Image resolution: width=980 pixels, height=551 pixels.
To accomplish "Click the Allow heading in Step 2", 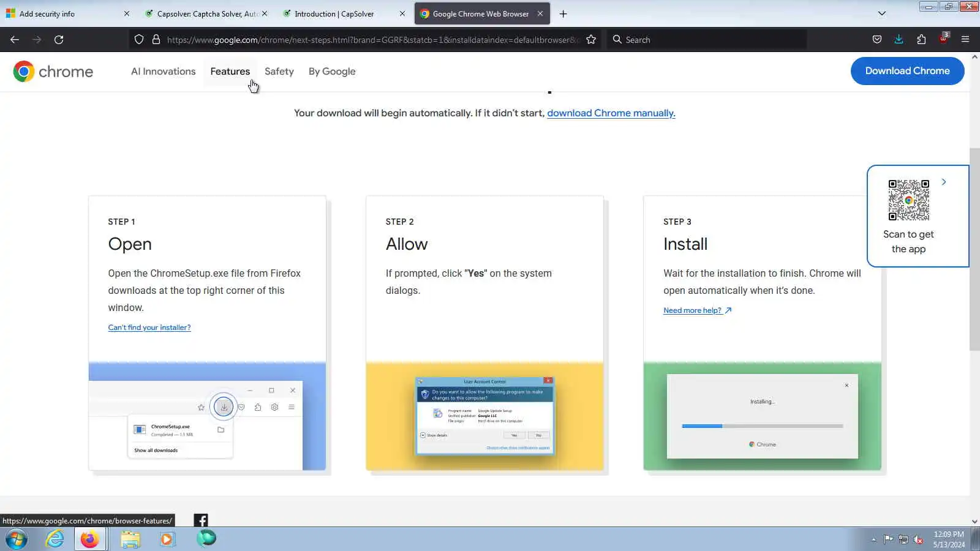I will [x=407, y=244].
